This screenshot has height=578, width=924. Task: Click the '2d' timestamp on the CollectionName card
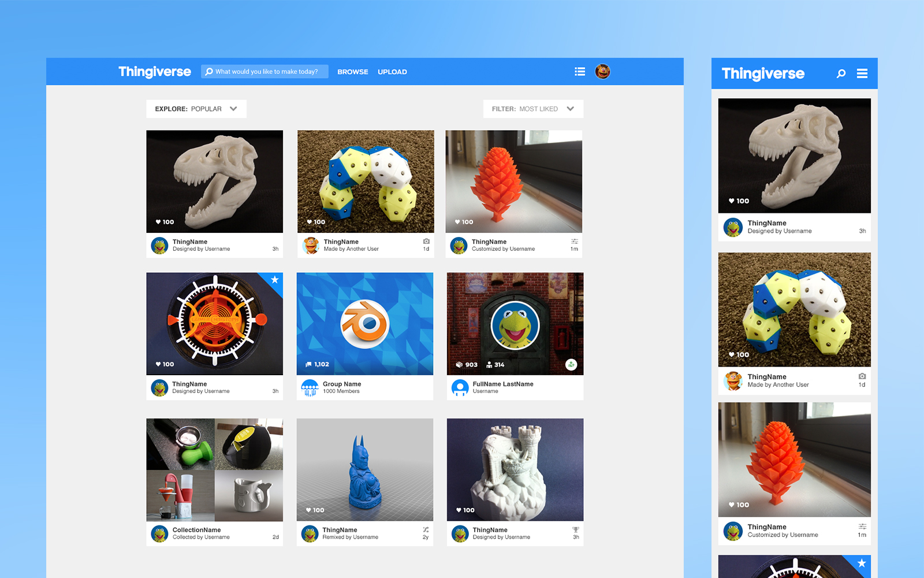click(275, 537)
